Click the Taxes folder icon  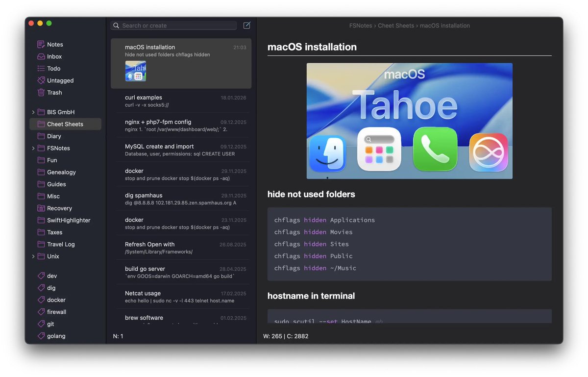pyautogui.click(x=41, y=232)
